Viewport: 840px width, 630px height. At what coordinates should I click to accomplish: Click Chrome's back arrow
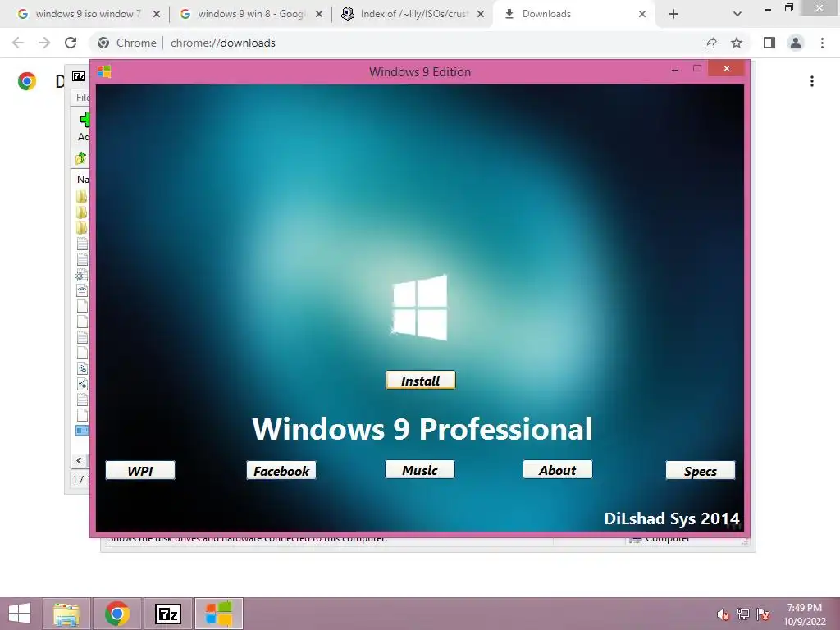(18, 43)
